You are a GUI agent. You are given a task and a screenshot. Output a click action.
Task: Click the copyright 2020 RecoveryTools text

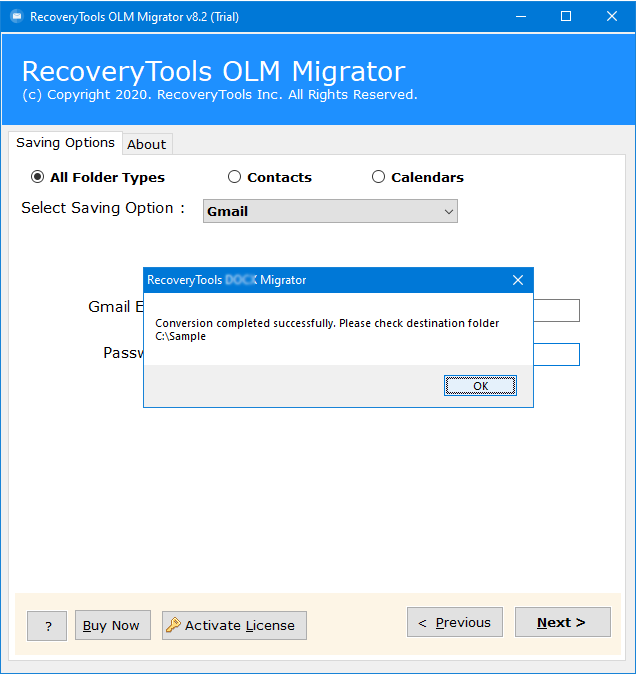220,95
